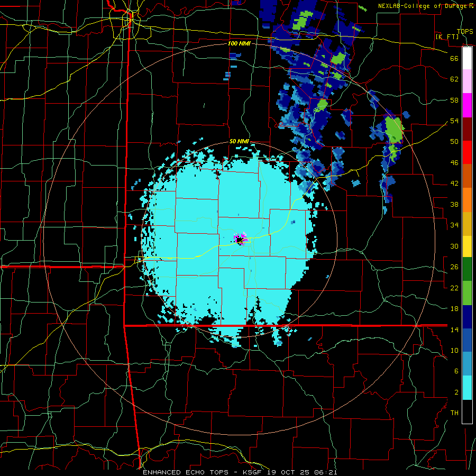The height and width of the screenshot is (476, 476).
Task: Click the legend value 46
Action: click(x=454, y=163)
